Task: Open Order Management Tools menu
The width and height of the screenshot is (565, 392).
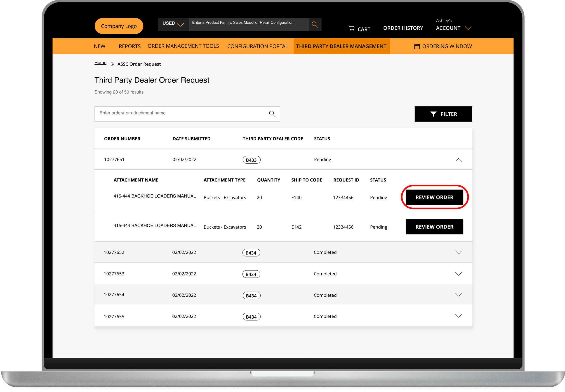Action: (183, 46)
